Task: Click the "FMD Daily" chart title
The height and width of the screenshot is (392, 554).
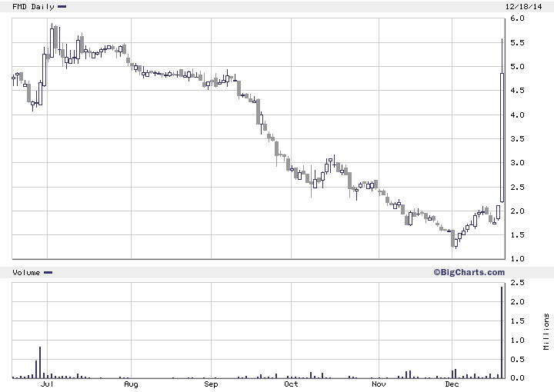Action: pyautogui.click(x=33, y=7)
